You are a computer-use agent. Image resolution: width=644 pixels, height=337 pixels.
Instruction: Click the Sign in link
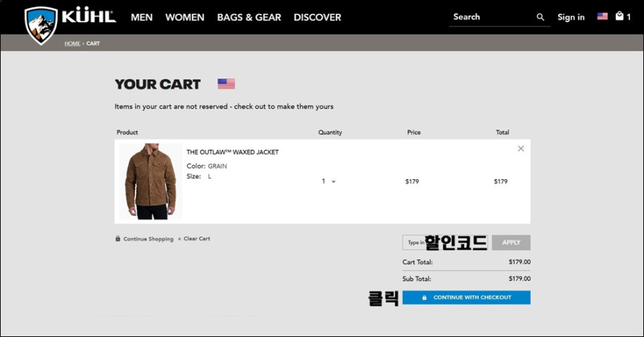[x=571, y=17]
